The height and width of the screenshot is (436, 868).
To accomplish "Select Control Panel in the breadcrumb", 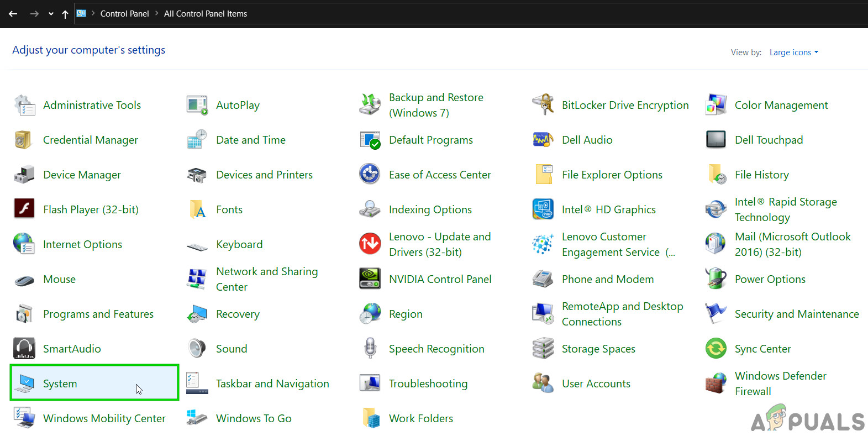I will (x=124, y=14).
